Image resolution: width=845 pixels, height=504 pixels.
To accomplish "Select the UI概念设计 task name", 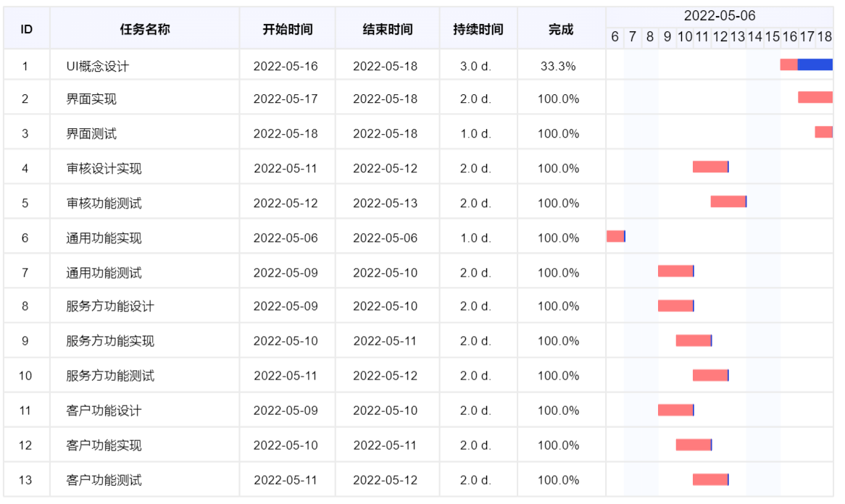I will 98,66.
